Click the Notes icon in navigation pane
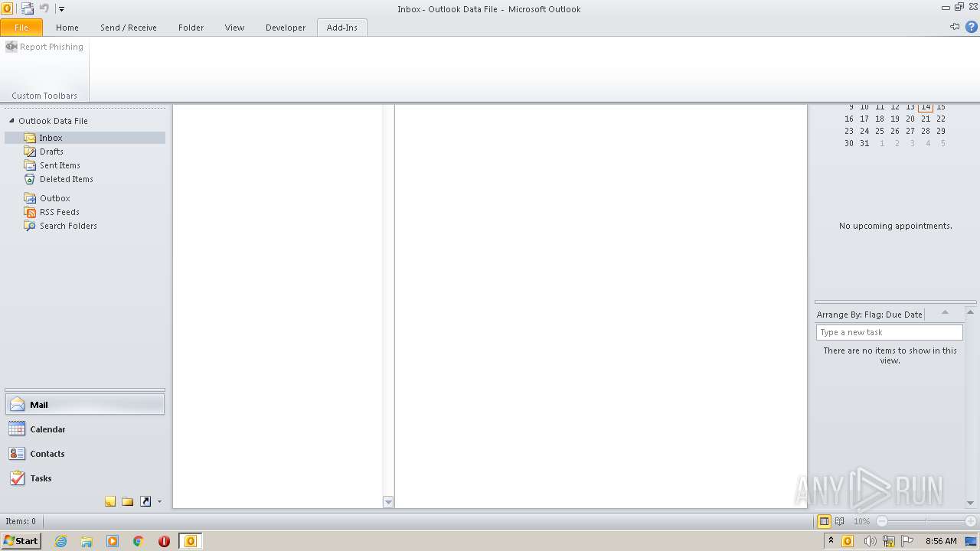Screen dimensions: 980x551 coord(110,501)
